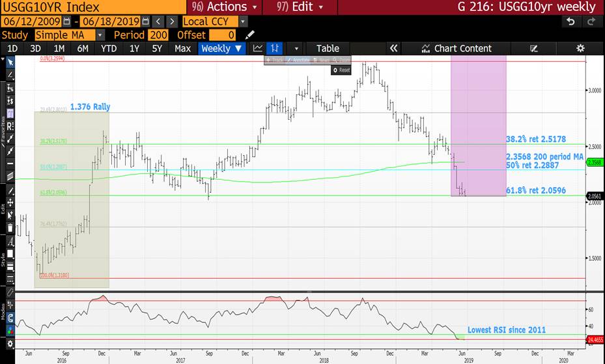Open the chart type dropdown arrow

[x=296, y=49]
